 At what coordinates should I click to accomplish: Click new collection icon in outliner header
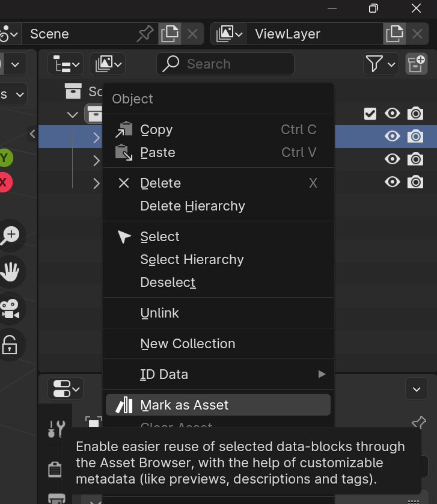point(416,64)
